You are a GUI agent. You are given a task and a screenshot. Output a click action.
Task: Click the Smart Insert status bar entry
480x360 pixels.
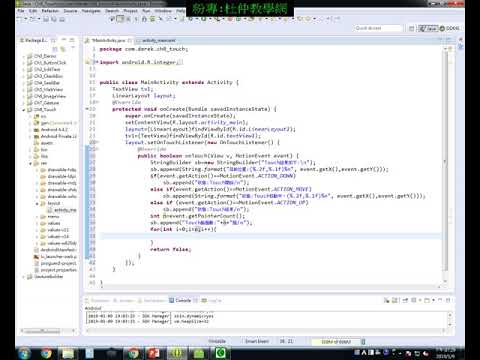coord(257,341)
